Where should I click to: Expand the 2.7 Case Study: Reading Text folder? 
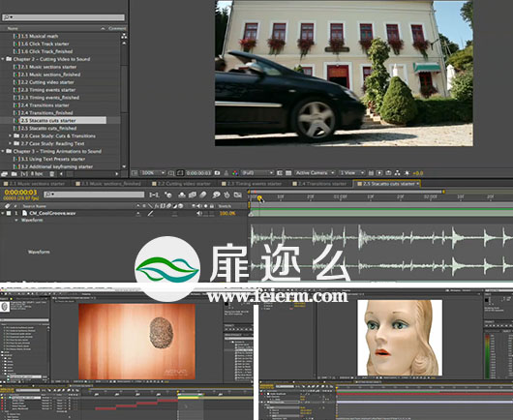coord(10,143)
